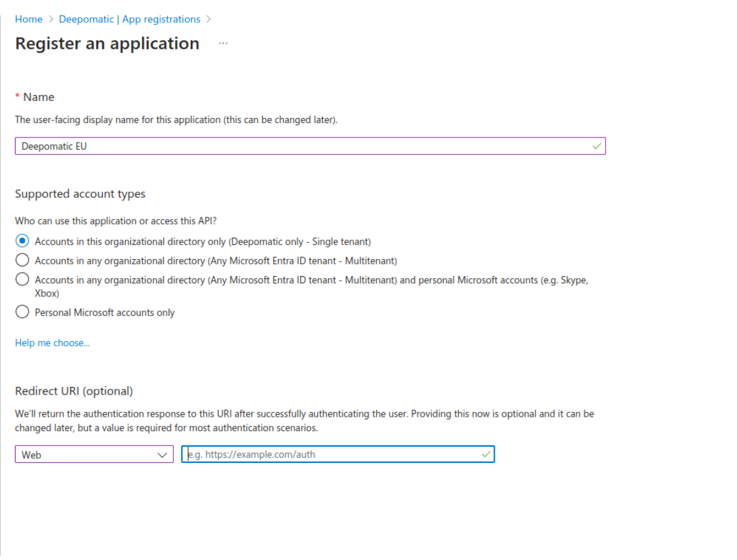Click the Register an application page title
Viewport: 737px width, 560px height.
coord(107,44)
